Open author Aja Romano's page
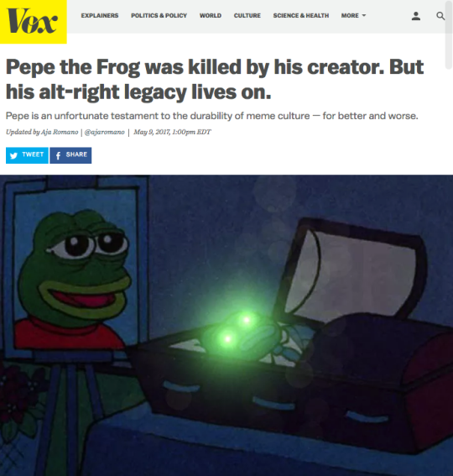453x476 pixels. [x=60, y=132]
